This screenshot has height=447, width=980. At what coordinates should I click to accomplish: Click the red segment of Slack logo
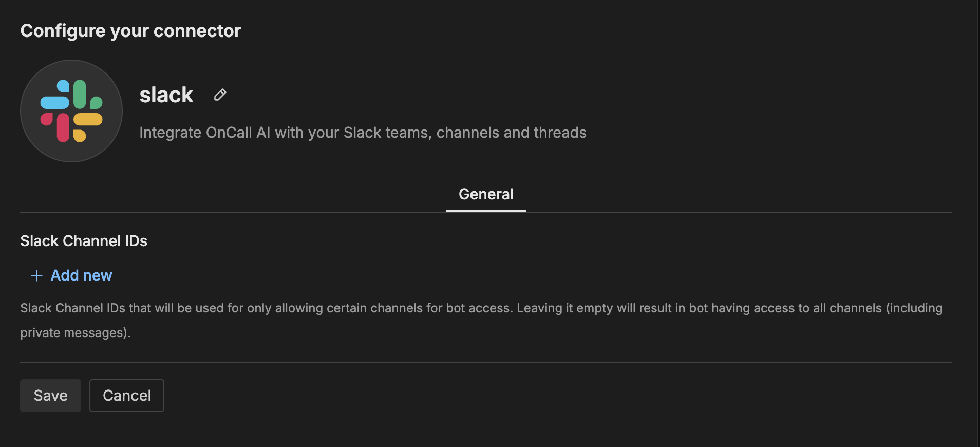pyautogui.click(x=63, y=127)
